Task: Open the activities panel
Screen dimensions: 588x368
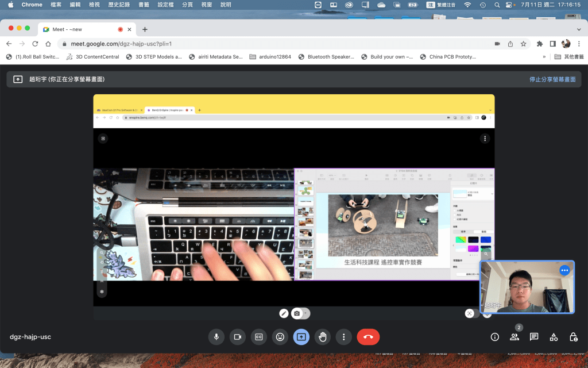Action: click(554, 337)
